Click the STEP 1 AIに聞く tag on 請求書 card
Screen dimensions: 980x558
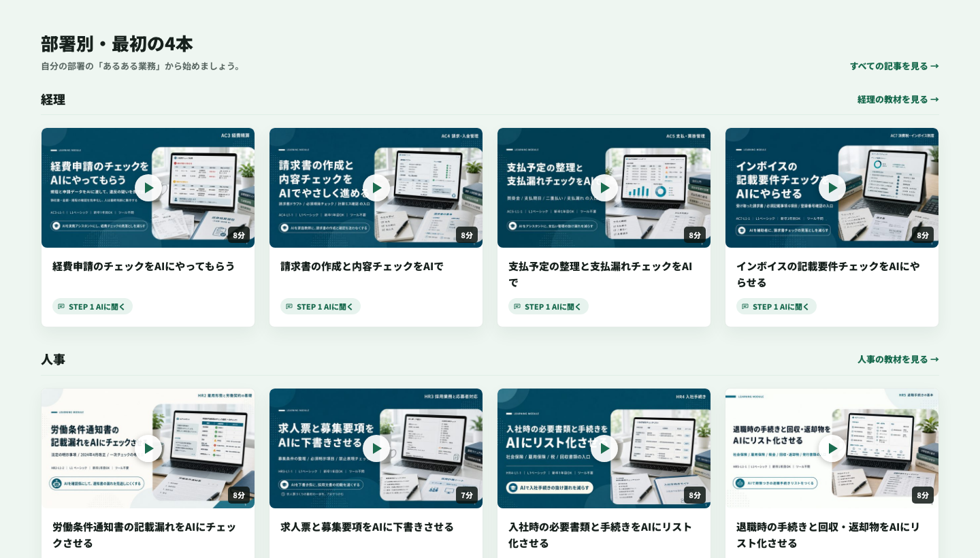pos(321,306)
